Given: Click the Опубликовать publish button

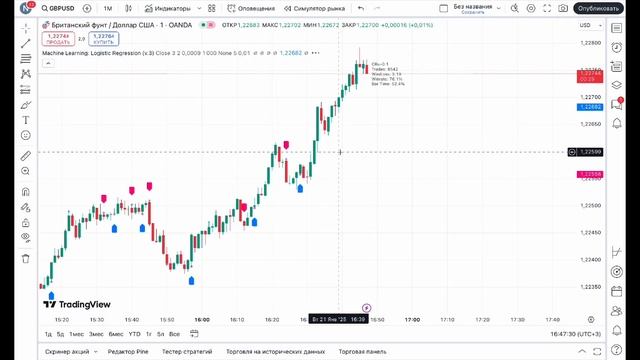Looking at the screenshot, I should [x=598, y=8].
